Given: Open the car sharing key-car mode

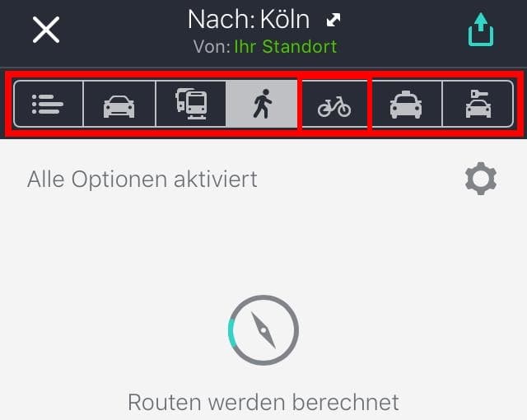Looking at the screenshot, I should pos(478,104).
